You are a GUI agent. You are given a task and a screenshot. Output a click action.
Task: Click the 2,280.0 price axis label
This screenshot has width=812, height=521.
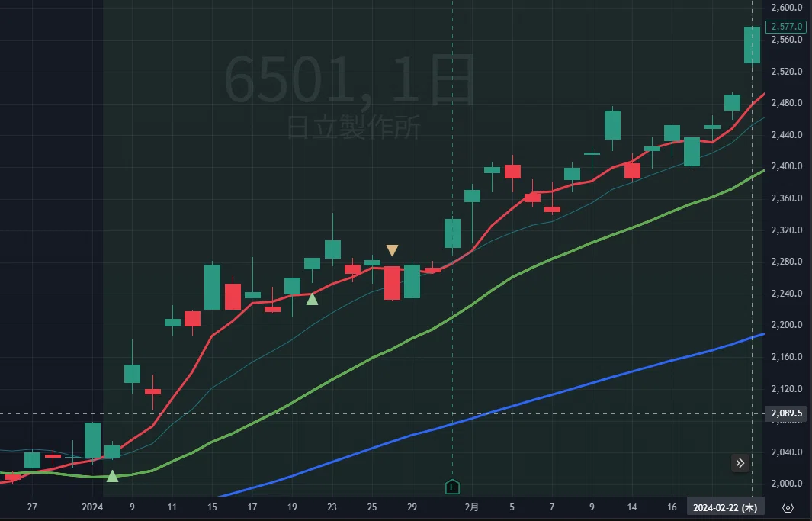tap(787, 262)
